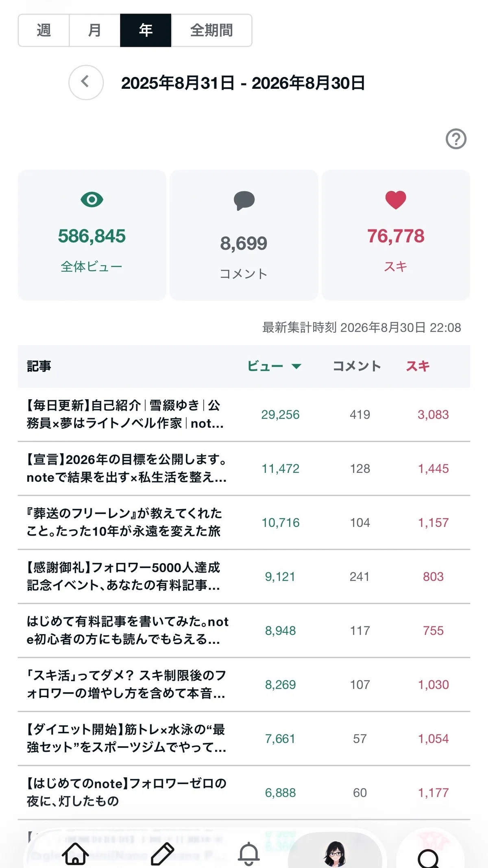Switch to the 月 tab
The image size is (488, 868).
coord(95,31)
